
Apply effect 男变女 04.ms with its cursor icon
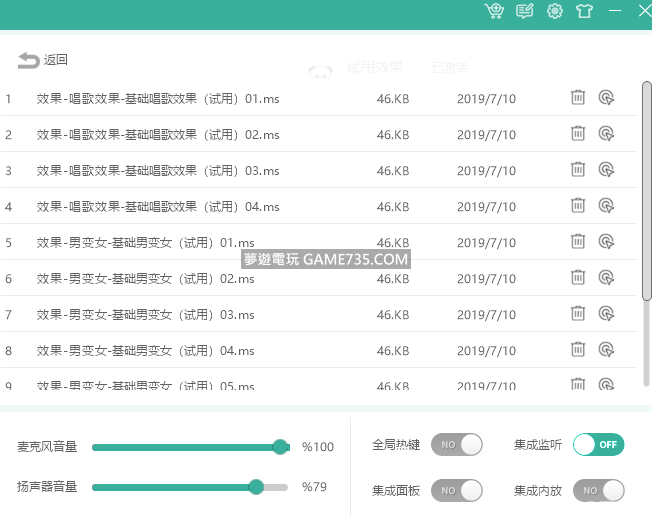pos(606,350)
